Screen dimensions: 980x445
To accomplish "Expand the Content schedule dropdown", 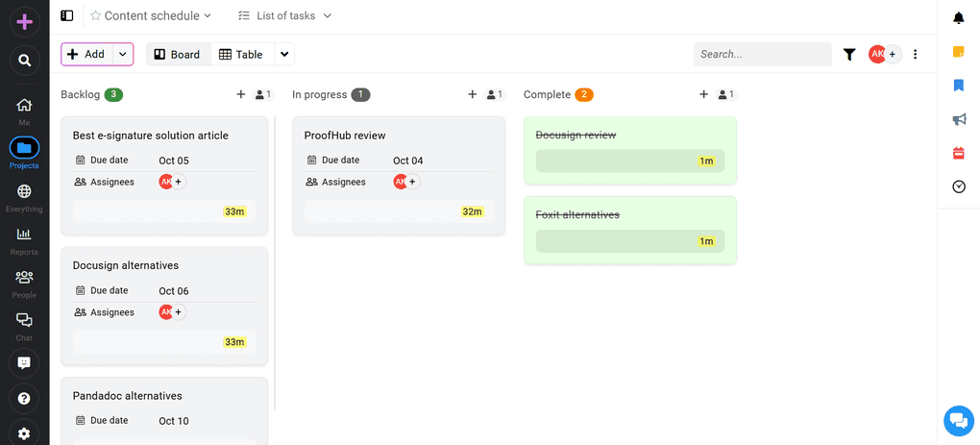I will [x=208, y=15].
